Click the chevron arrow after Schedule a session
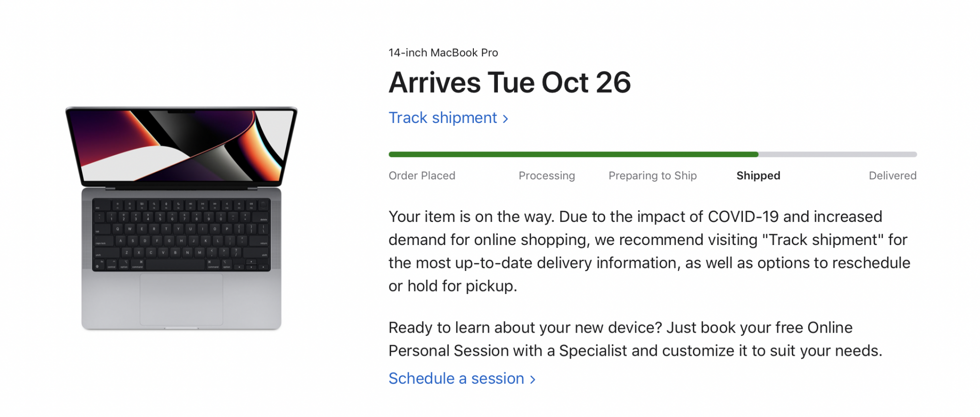 tap(533, 380)
